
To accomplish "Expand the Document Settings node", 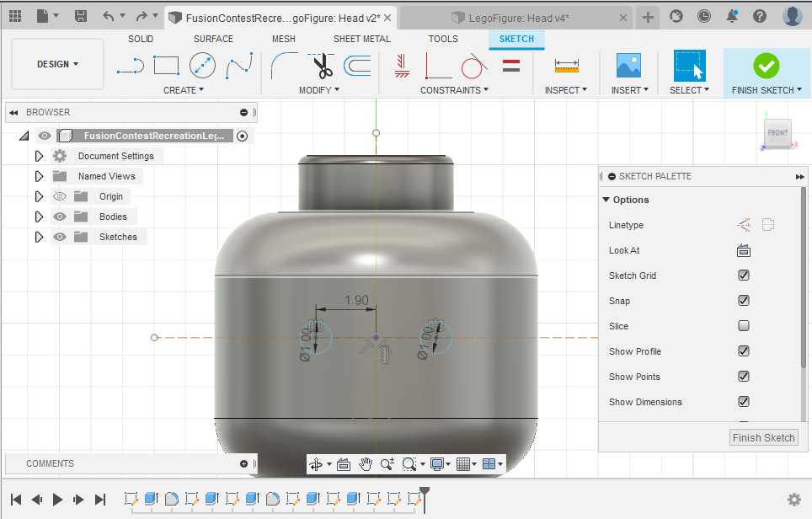I will [x=39, y=156].
